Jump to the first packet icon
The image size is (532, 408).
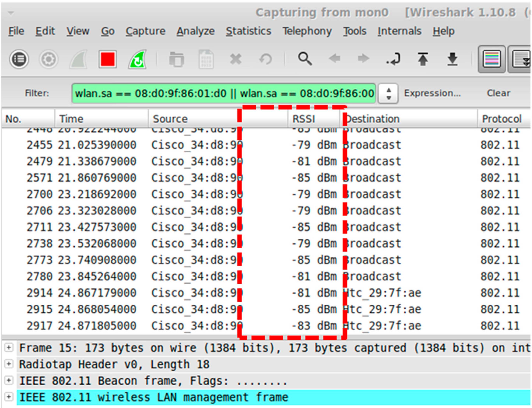click(423, 59)
